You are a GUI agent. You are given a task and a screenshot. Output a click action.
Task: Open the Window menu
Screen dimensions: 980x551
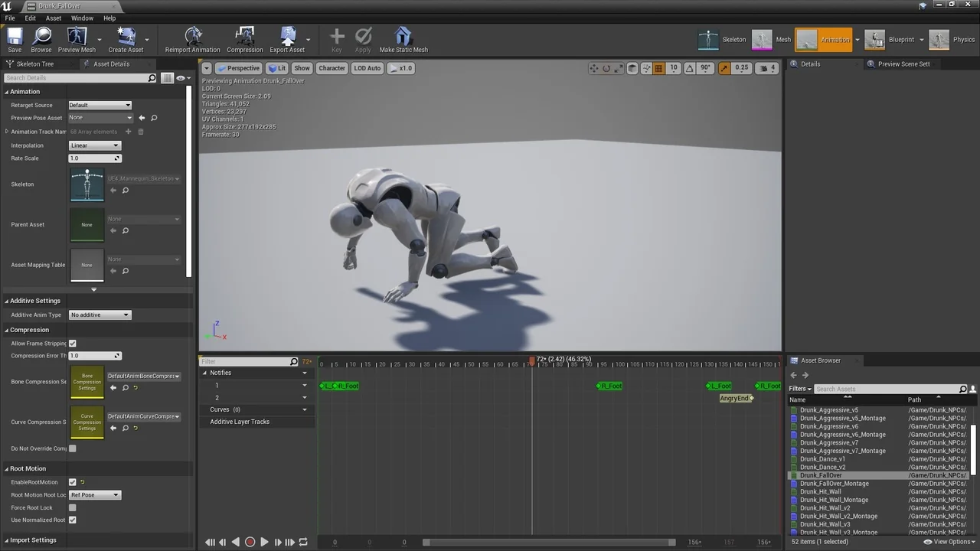point(82,18)
